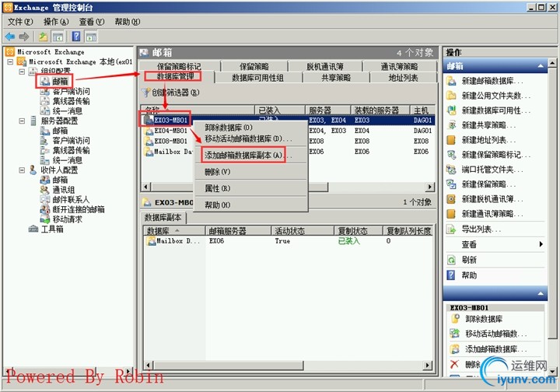Switch to the 保留策略标记 tab
Screen dimensions: 560x392
click(180, 66)
